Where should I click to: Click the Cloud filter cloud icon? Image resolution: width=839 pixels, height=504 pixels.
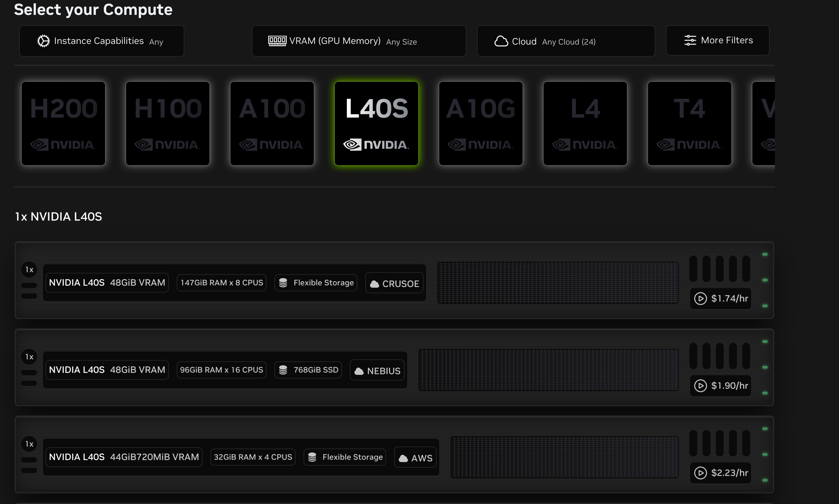click(501, 41)
